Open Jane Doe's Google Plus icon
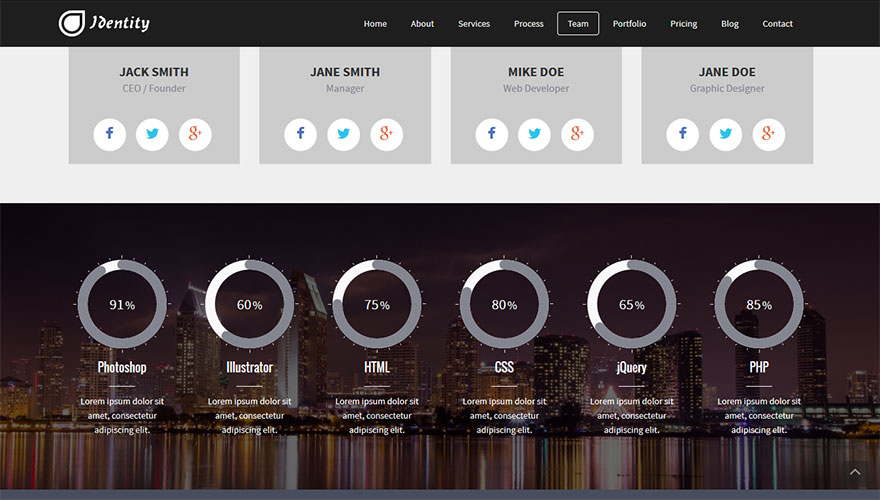This screenshot has height=500, width=880. pyautogui.click(x=768, y=134)
